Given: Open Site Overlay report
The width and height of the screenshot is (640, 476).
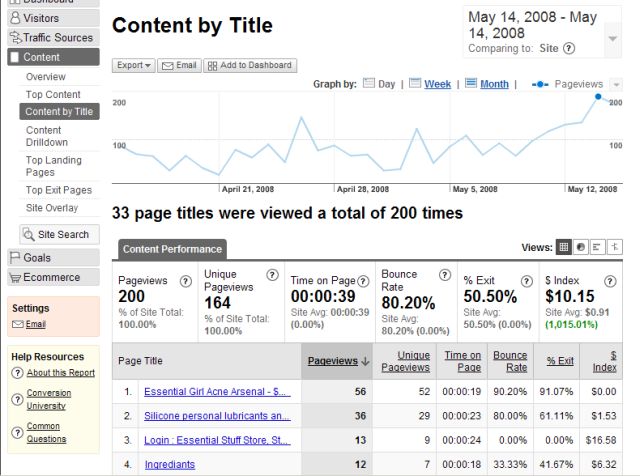Looking at the screenshot, I should (x=52, y=208).
